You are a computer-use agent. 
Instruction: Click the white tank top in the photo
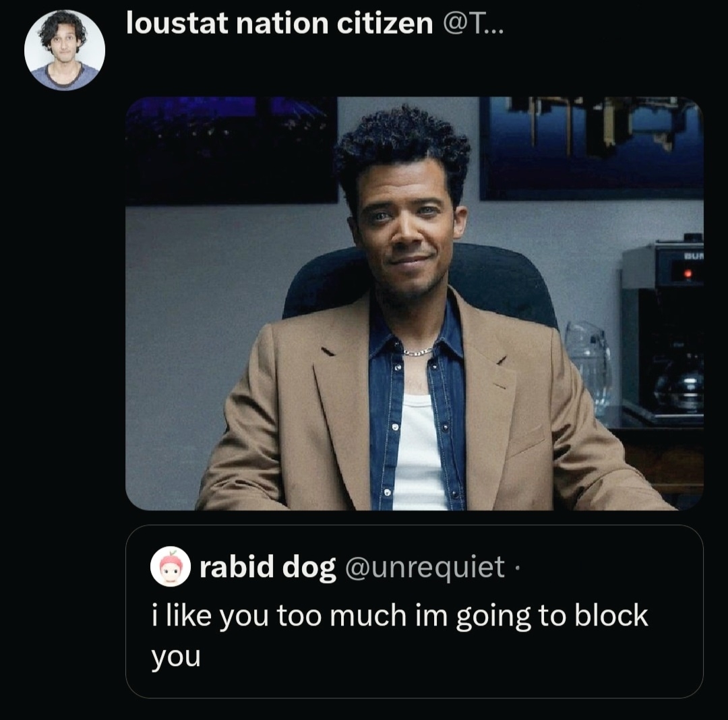click(419, 450)
